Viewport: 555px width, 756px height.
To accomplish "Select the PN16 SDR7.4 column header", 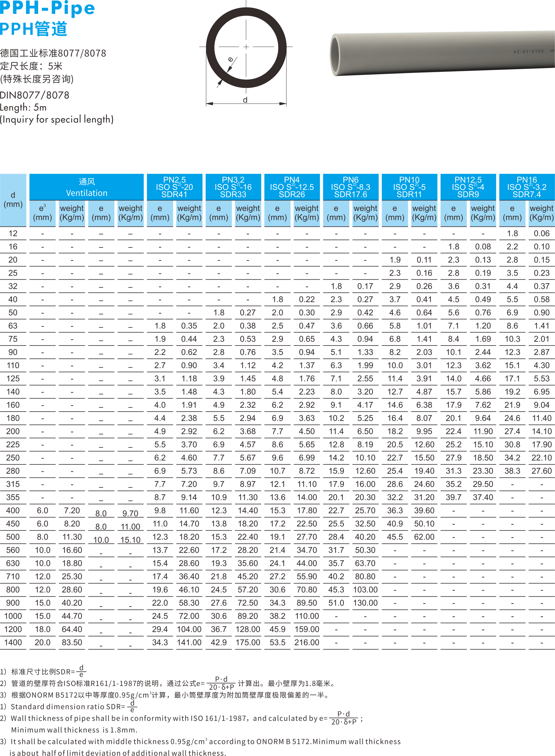I will coord(526,187).
